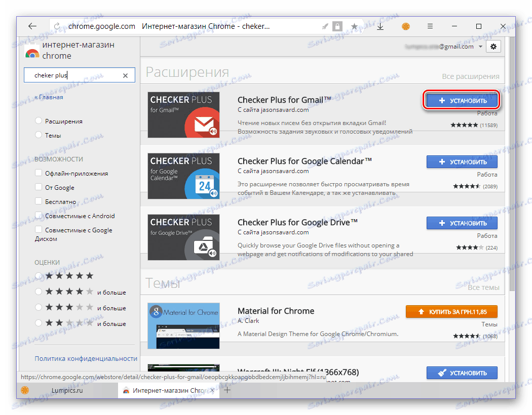Check the Офлайн-приложения checkbox
The height and width of the screenshot is (415, 532).
coord(39,173)
